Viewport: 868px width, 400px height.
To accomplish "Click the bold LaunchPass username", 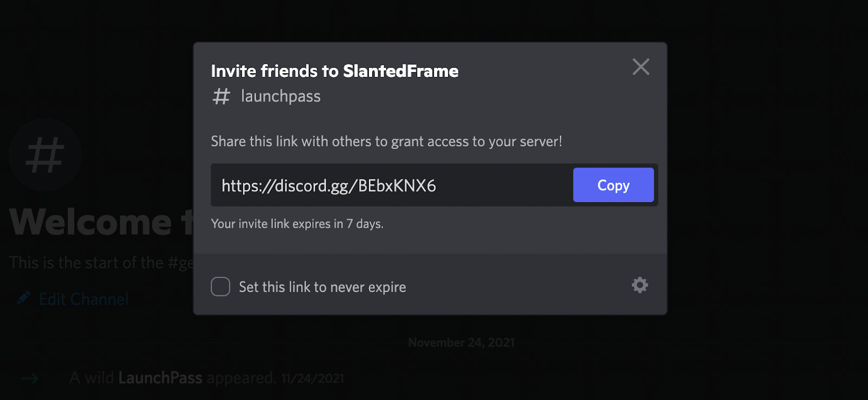I will tap(159, 377).
